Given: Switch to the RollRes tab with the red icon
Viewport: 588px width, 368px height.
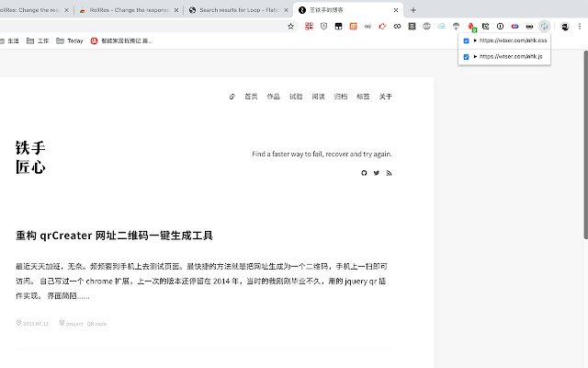Looking at the screenshot, I should click(x=130, y=10).
